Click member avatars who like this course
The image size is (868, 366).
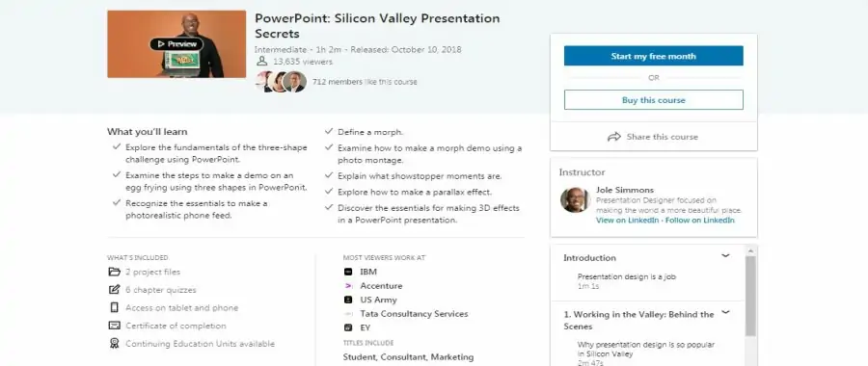(x=281, y=81)
